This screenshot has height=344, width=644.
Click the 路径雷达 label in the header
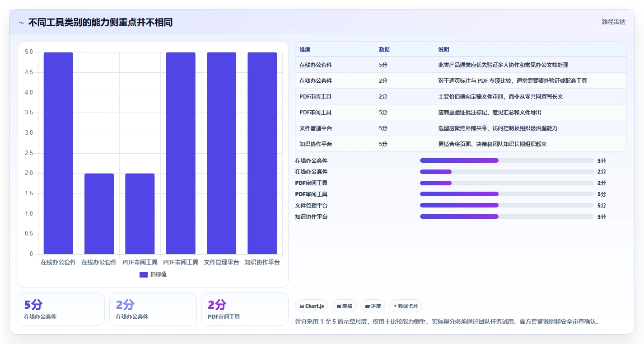coord(613,22)
